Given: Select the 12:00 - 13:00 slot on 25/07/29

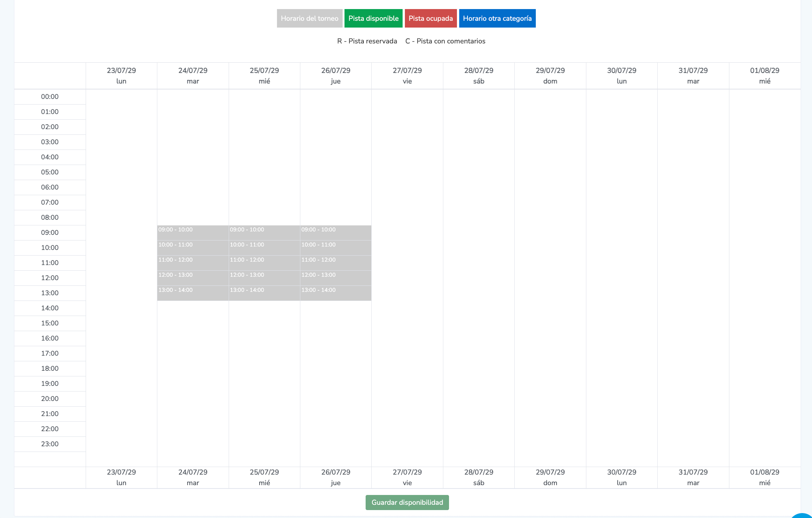Looking at the screenshot, I should tap(264, 278).
